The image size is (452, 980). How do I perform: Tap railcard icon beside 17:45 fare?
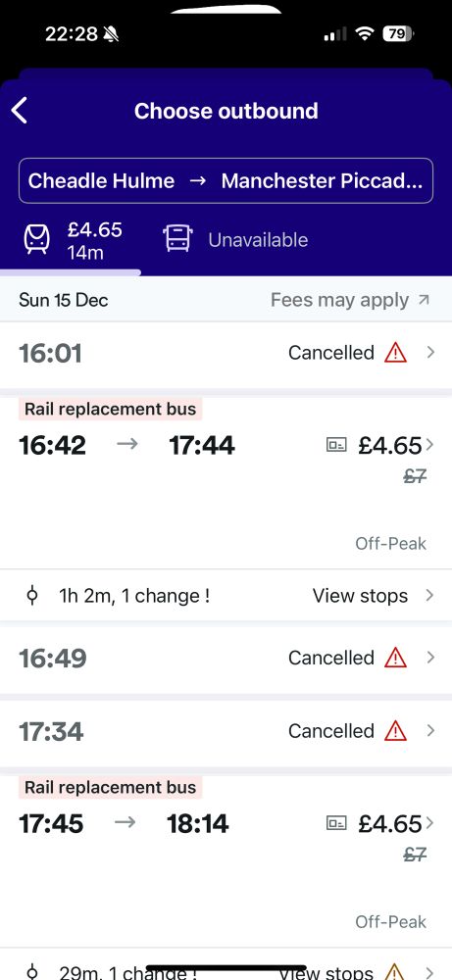[x=336, y=824]
